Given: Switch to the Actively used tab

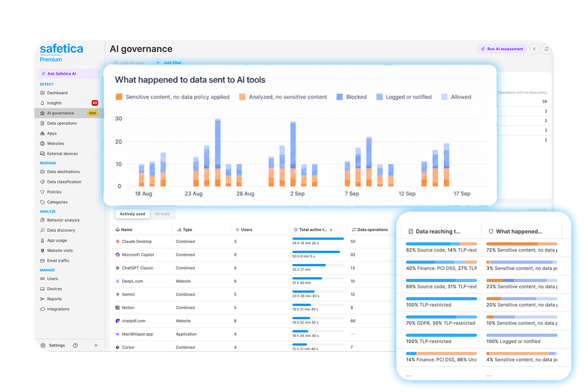Looking at the screenshot, I should click(x=132, y=214).
